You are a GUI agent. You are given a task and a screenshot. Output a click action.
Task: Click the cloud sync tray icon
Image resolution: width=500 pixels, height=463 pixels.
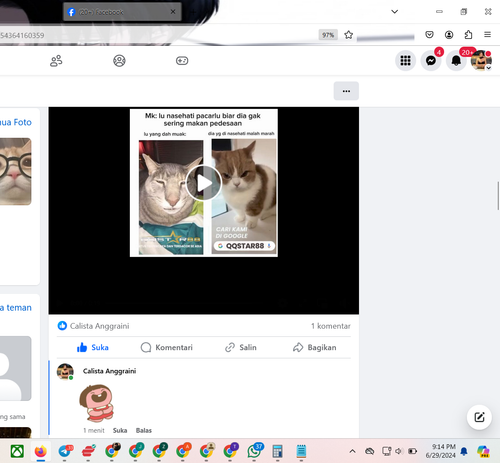pyautogui.click(x=369, y=451)
